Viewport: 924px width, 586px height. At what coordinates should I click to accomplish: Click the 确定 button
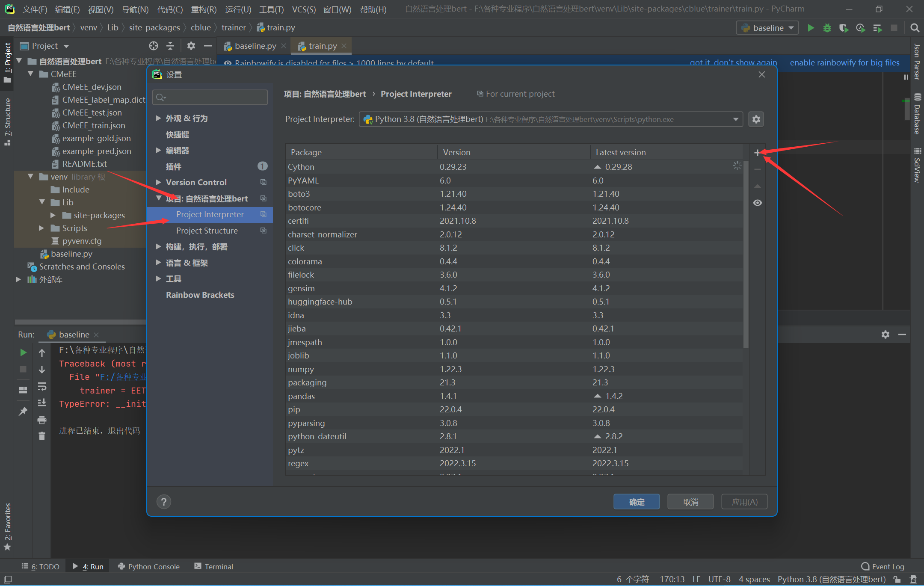pyautogui.click(x=637, y=502)
